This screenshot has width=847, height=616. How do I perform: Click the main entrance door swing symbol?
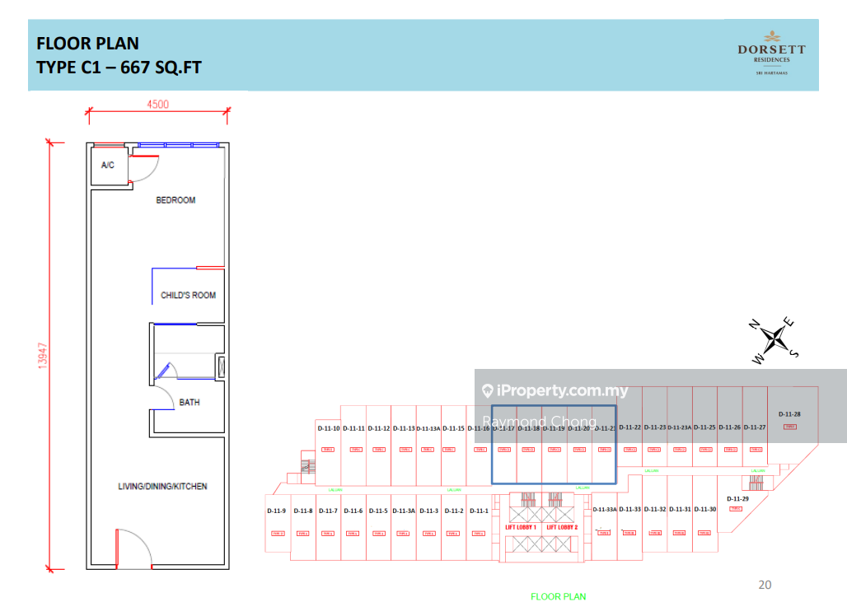click(132, 549)
